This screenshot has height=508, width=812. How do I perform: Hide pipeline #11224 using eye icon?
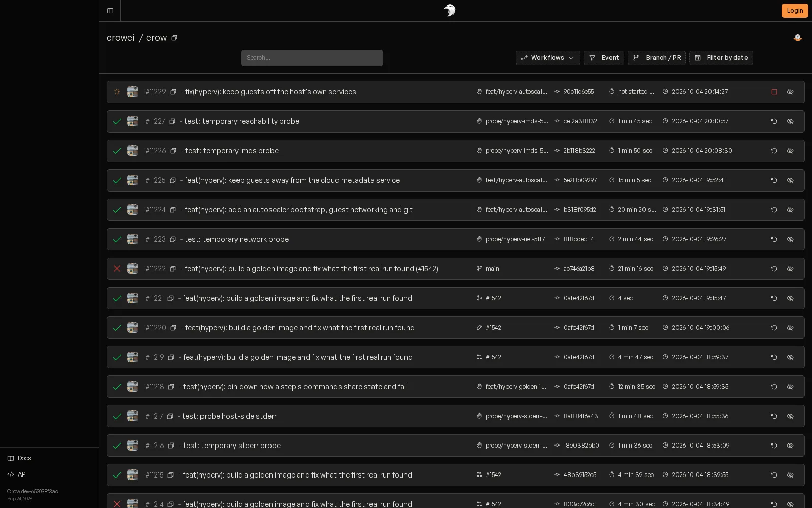coord(790,210)
